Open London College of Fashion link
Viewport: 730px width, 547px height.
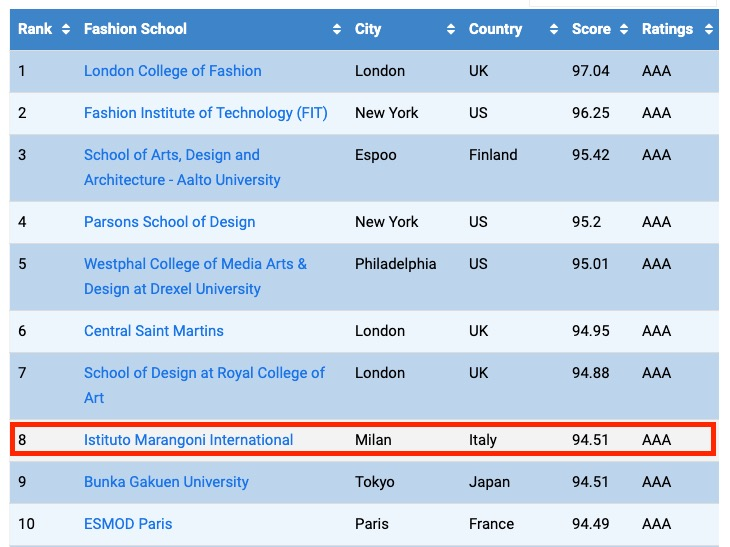pos(173,71)
